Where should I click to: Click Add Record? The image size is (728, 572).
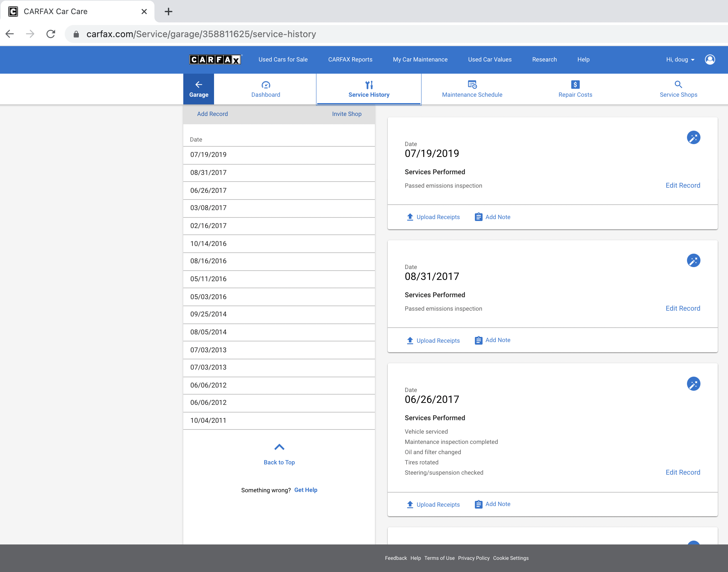(212, 114)
